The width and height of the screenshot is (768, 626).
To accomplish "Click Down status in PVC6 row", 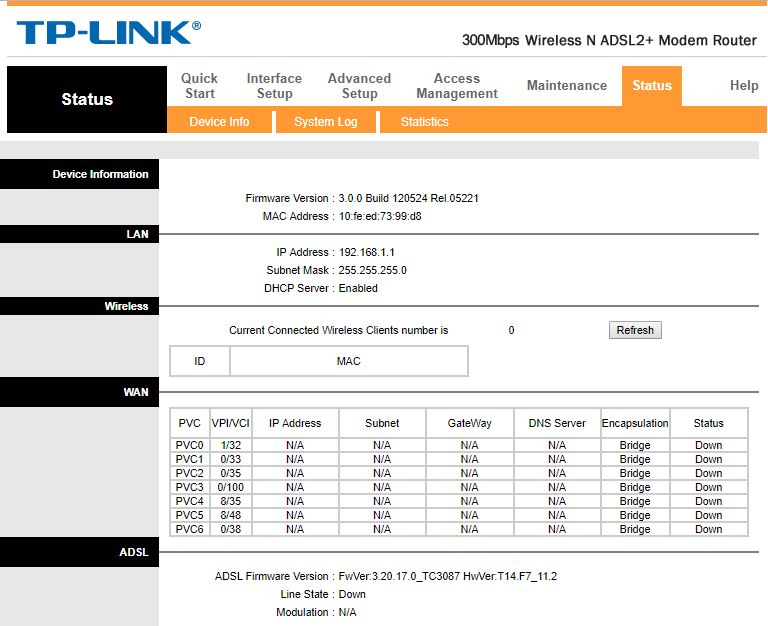I will [708, 530].
